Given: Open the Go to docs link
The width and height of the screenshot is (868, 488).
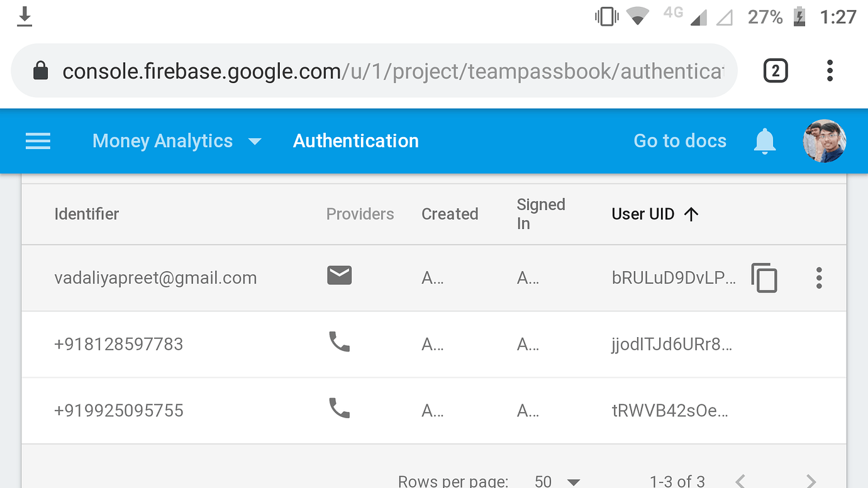Looking at the screenshot, I should tap(680, 141).
